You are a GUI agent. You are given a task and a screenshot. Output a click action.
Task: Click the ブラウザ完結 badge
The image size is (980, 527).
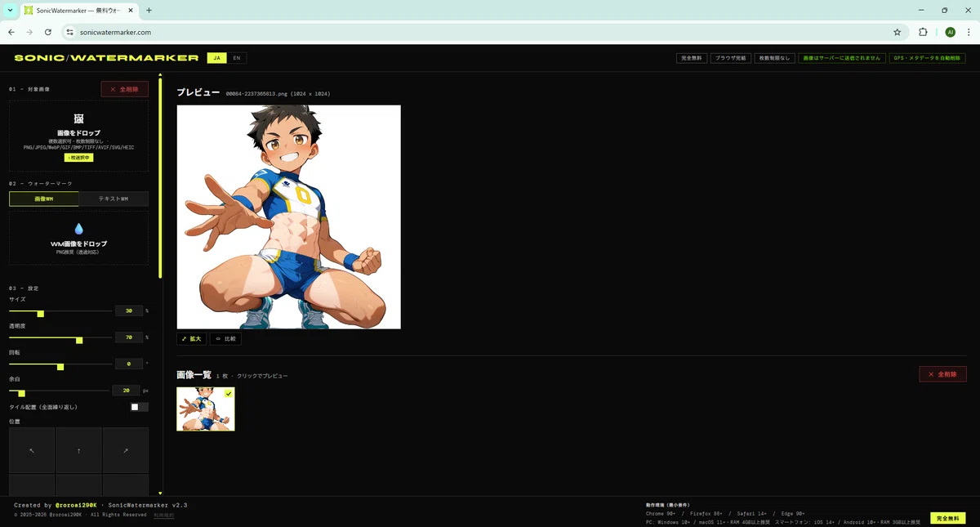[731, 58]
